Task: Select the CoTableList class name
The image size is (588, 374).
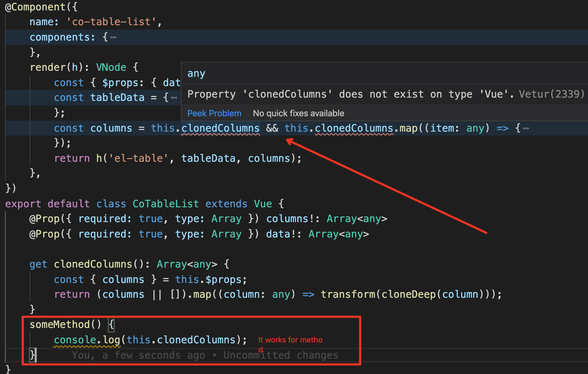Action: point(165,203)
